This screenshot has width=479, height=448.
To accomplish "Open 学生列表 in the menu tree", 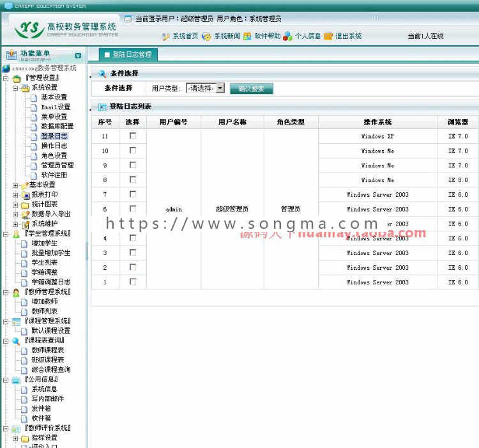I will [x=45, y=263].
